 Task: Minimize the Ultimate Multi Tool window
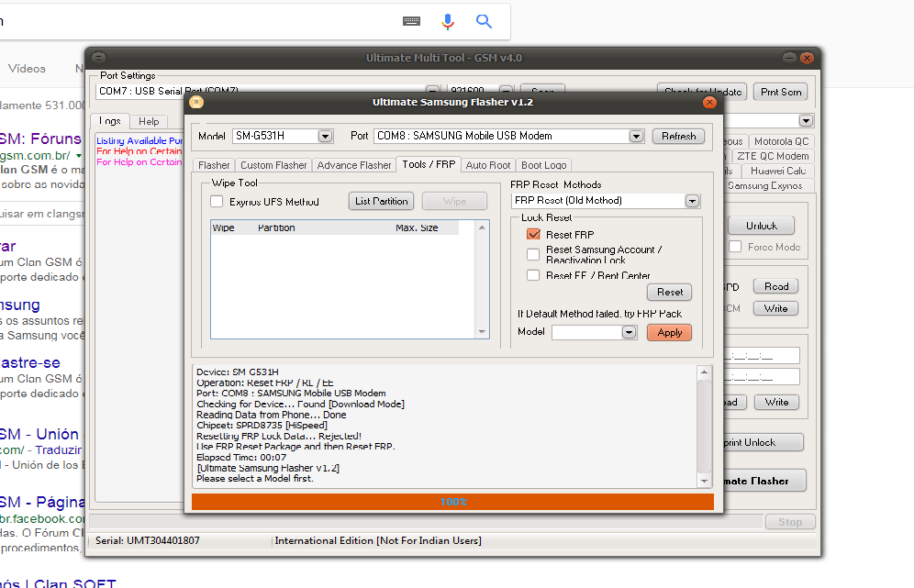click(789, 57)
